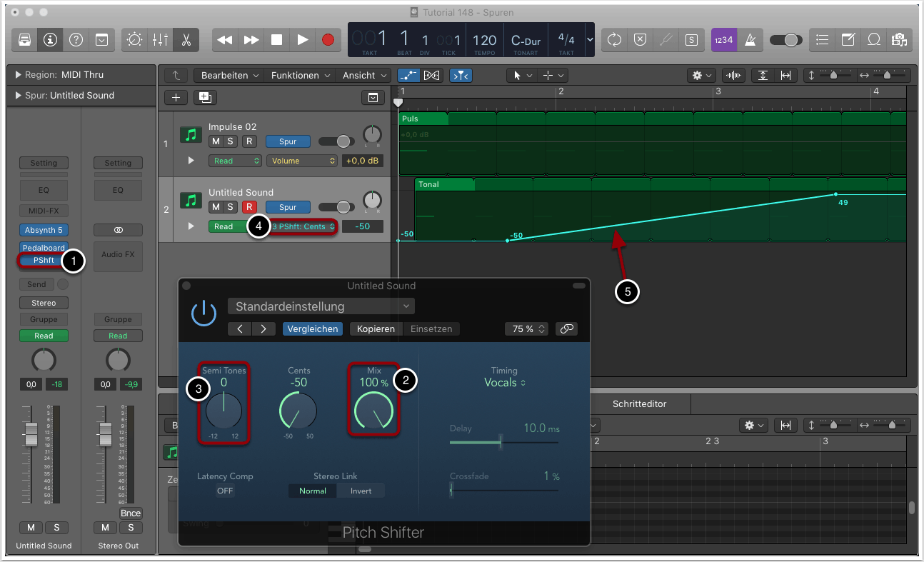Open the Mixer via the faders icon
Viewport: 924px width, 562px height.
click(x=160, y=40)
